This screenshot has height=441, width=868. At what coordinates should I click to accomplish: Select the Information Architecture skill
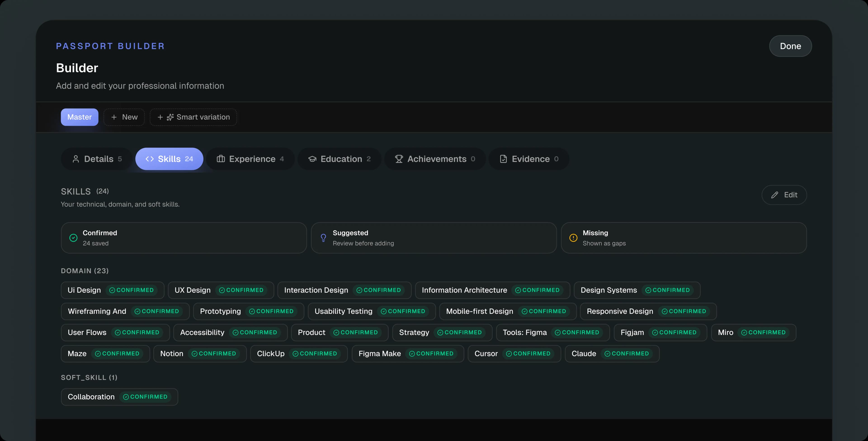coord(493,290)
